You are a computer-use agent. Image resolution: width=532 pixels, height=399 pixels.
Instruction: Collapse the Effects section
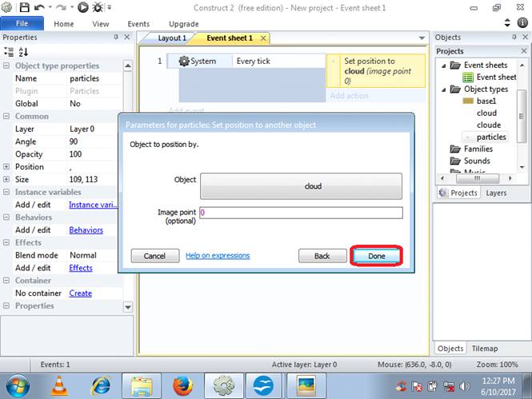click(6, 242)
